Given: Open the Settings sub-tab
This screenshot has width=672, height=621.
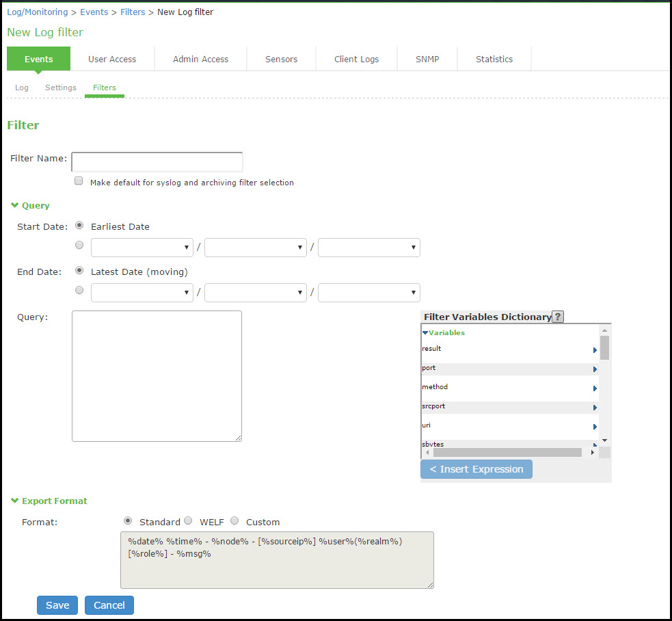Looking at the screenshot, I should (61, 88).
